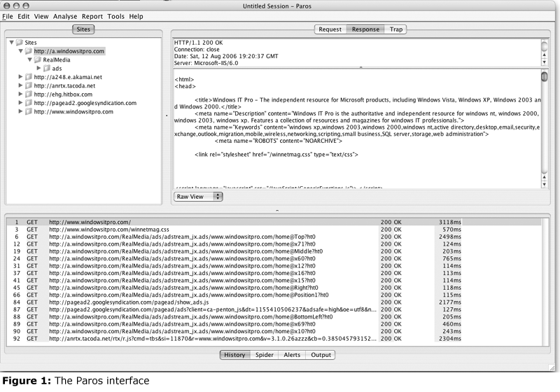Click the response body scrollbar up arrow

click(545, 177)
